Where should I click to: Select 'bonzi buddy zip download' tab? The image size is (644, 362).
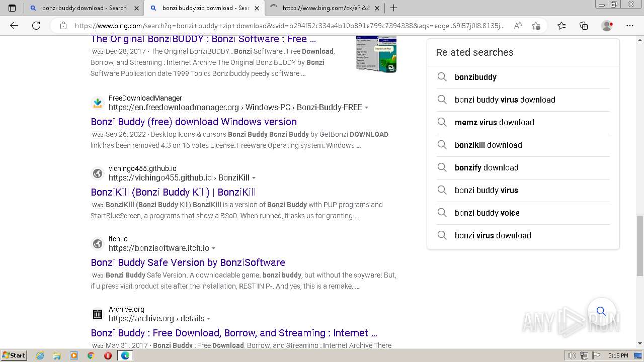[x=204, y=8]
